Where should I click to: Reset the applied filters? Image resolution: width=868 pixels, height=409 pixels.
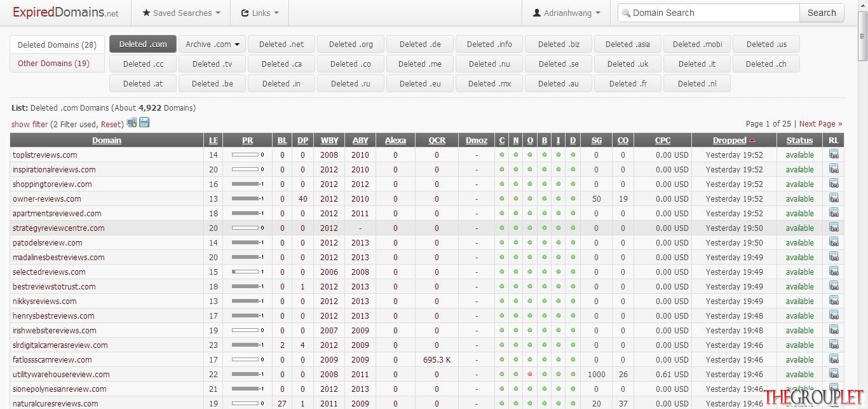coord(111,124)
